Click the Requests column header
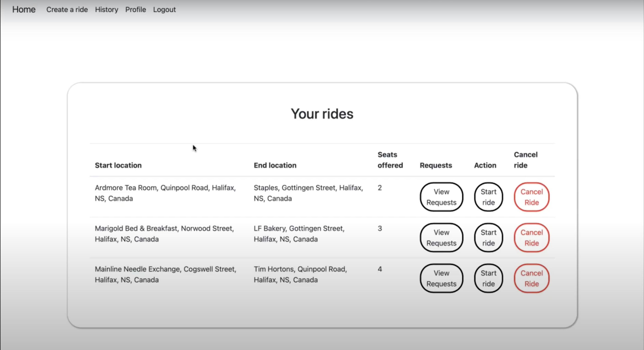The width and height of the screenshot is (644, 350). (x=436, y=165)
